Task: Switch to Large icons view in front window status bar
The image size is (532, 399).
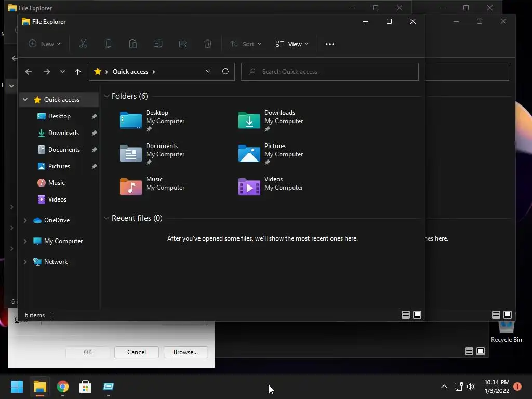Action: pyautogui.click(x=417, y=315)
